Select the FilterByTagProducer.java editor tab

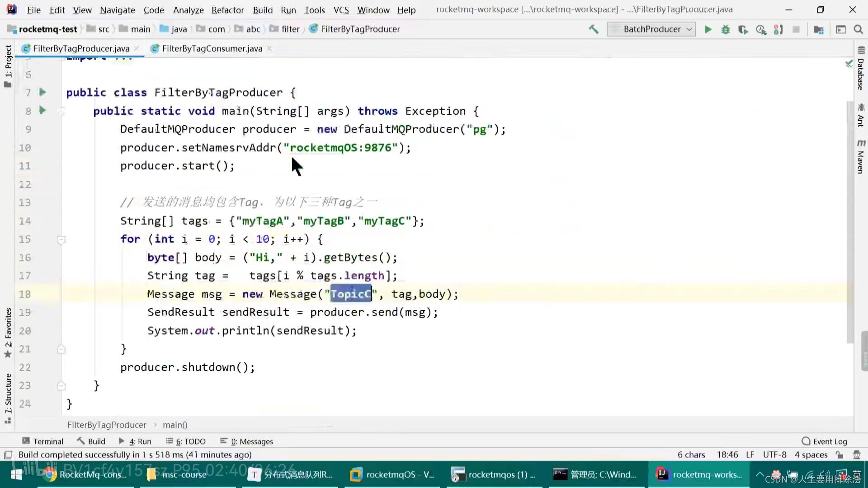[x=81, y=48]
